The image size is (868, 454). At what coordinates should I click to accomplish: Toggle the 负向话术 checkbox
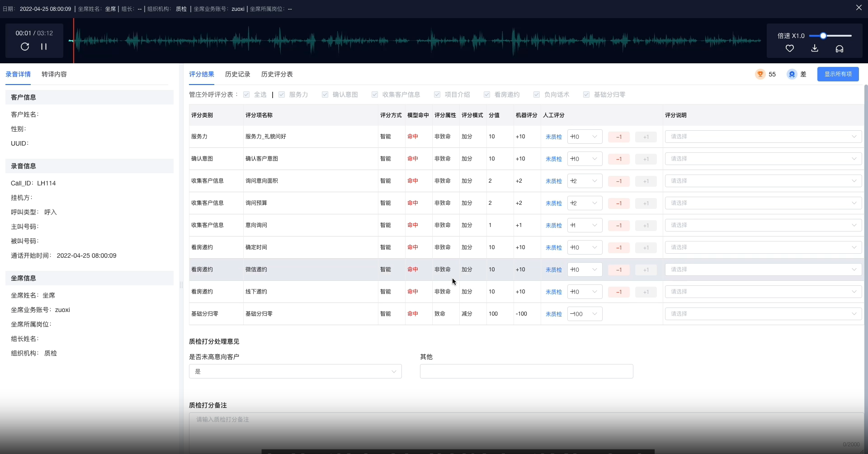coord(537,95)
